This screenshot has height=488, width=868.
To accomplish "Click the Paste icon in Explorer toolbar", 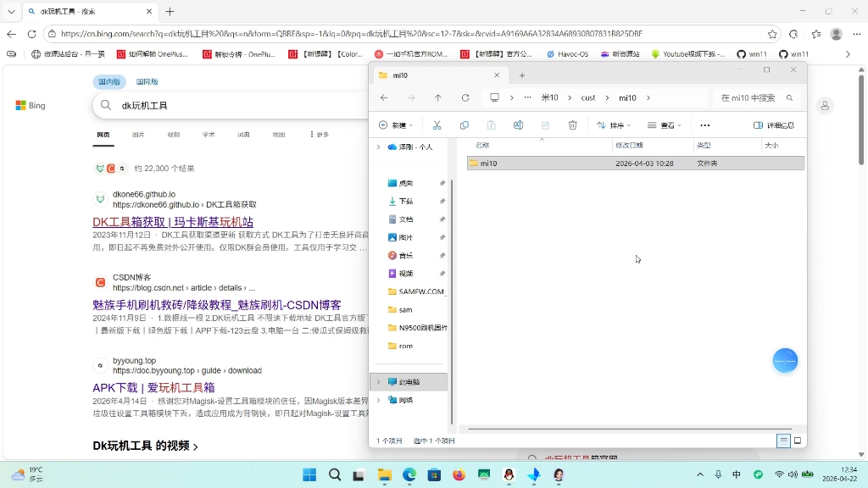I will (491, 125).
